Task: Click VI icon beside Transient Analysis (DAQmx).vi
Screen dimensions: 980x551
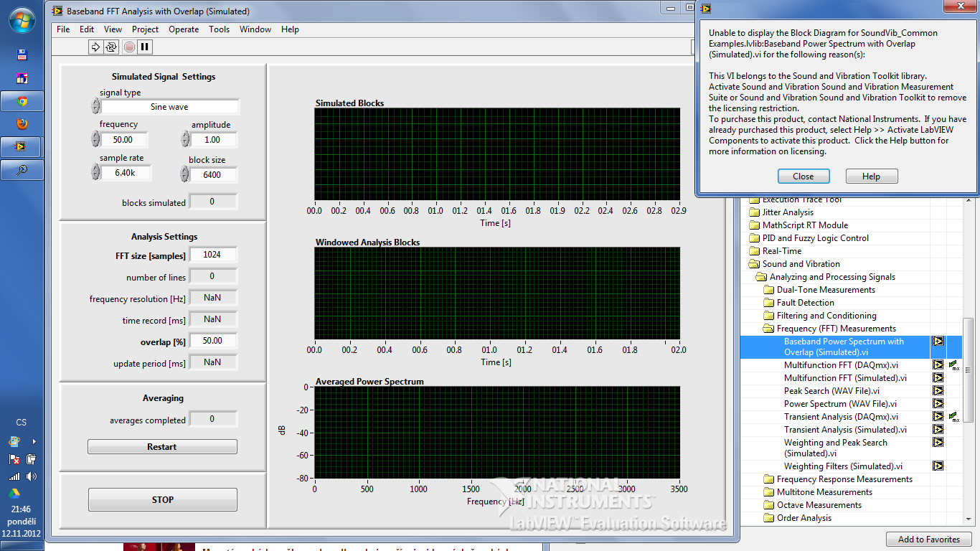Action: [x=938, y=417]
